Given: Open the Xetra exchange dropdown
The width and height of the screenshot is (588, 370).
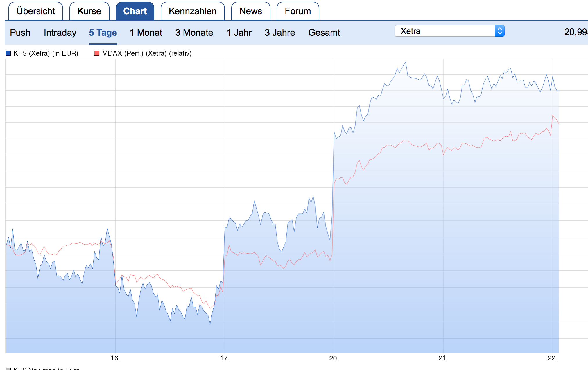Looking at the screenshot, I should tap(444, 31).
